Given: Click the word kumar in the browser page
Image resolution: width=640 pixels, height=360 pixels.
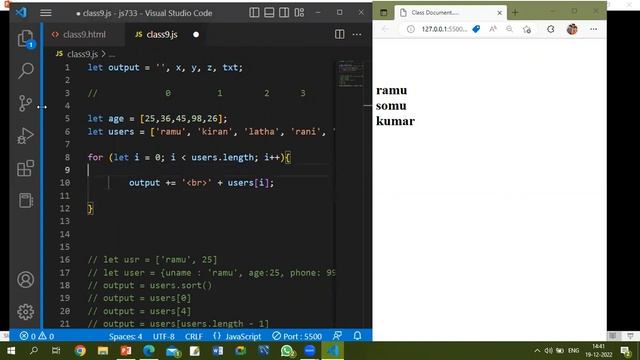Looking at the screenshot, I should (395, 121).
